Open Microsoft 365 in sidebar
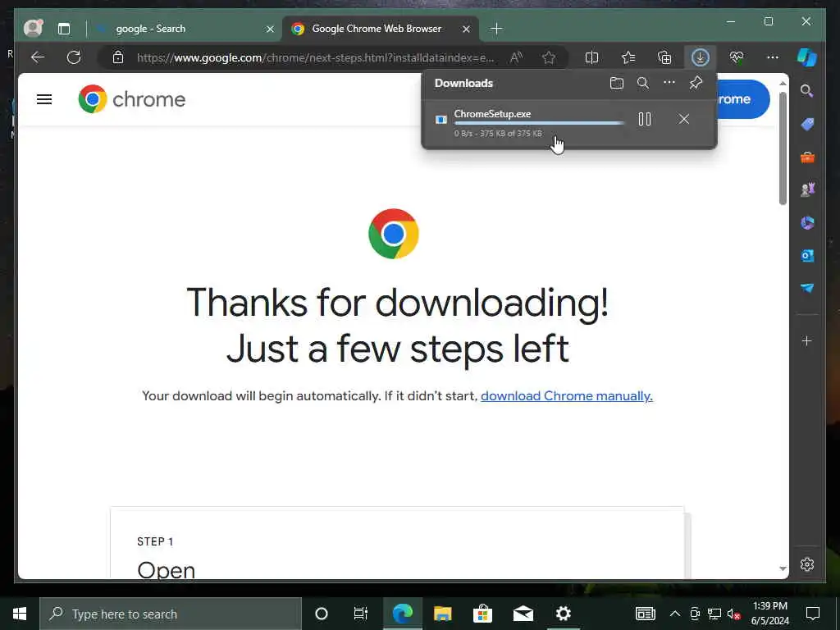The height and width of the screenshot is (630, 840). [x=807, y=222]
